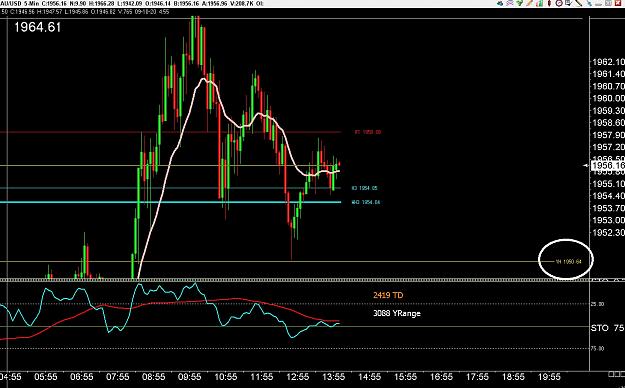Click the 1960.00 price axis label
The height and width of the screenshot is (388, 625).
tap(609, 98)
